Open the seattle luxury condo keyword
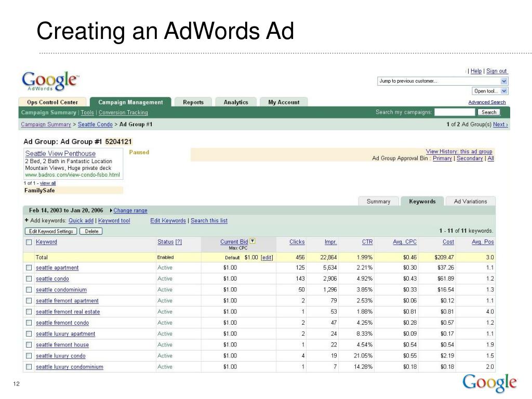532x399 pixels. point(61,356)
